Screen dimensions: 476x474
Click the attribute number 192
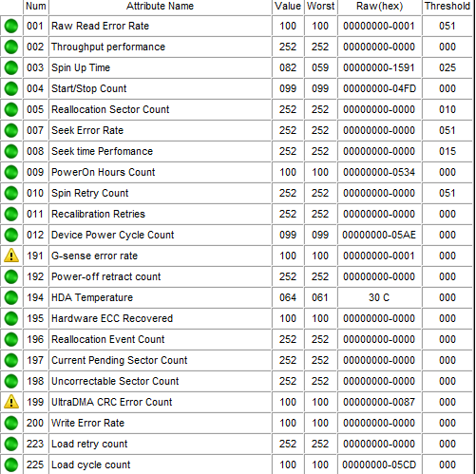[x=35, y=276]
